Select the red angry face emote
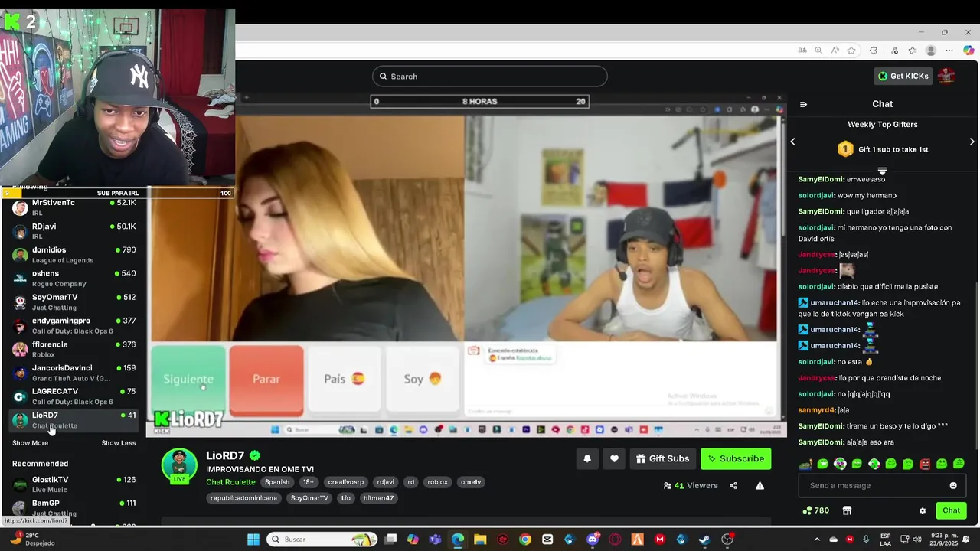980x551 pixels. point(925,464)
